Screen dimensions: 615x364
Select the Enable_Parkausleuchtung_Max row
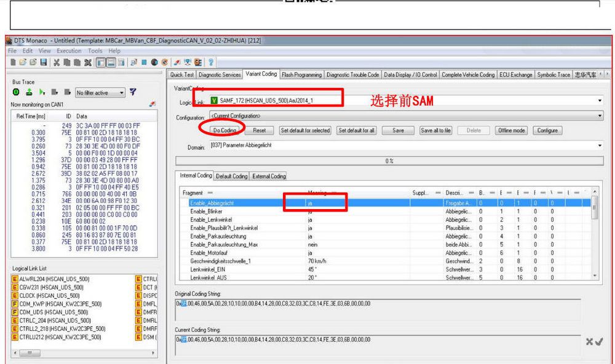click(x=385, y=245)
